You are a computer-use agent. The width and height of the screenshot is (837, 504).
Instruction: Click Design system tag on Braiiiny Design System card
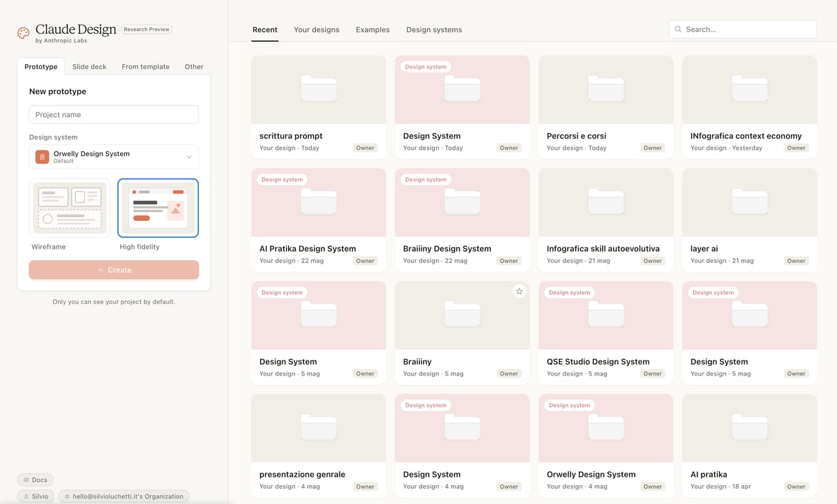(x=425, y=180)
